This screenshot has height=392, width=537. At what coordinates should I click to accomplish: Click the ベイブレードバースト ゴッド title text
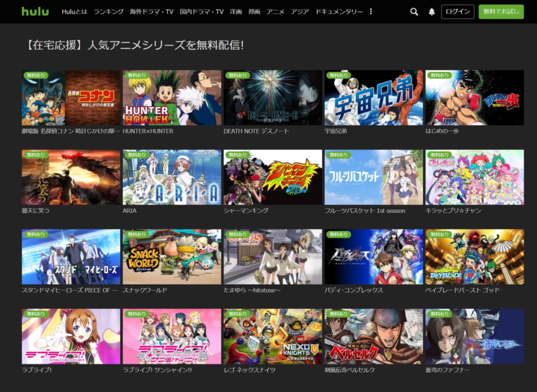(462, 291)
